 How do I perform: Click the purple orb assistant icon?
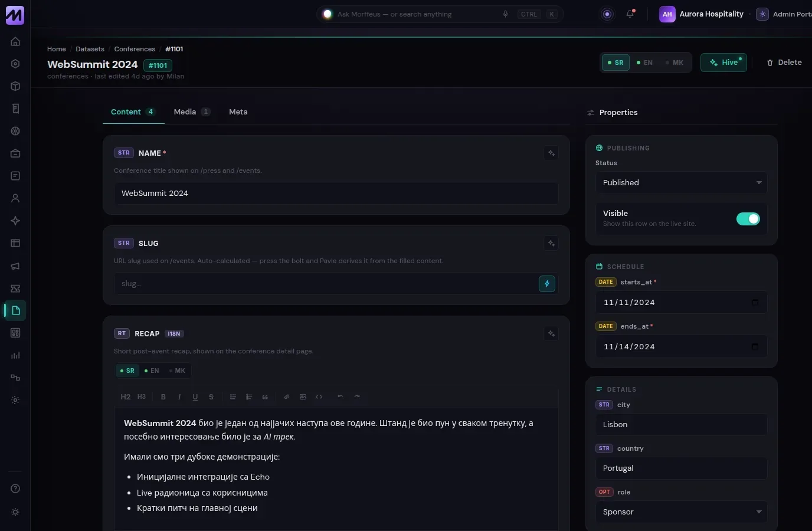(607, 14)
